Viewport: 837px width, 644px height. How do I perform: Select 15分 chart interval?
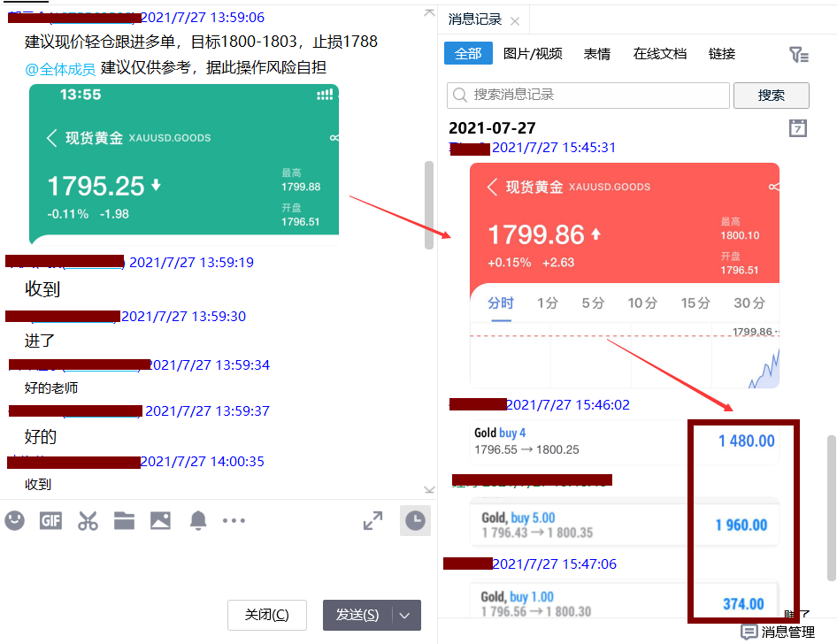[695, 303]
